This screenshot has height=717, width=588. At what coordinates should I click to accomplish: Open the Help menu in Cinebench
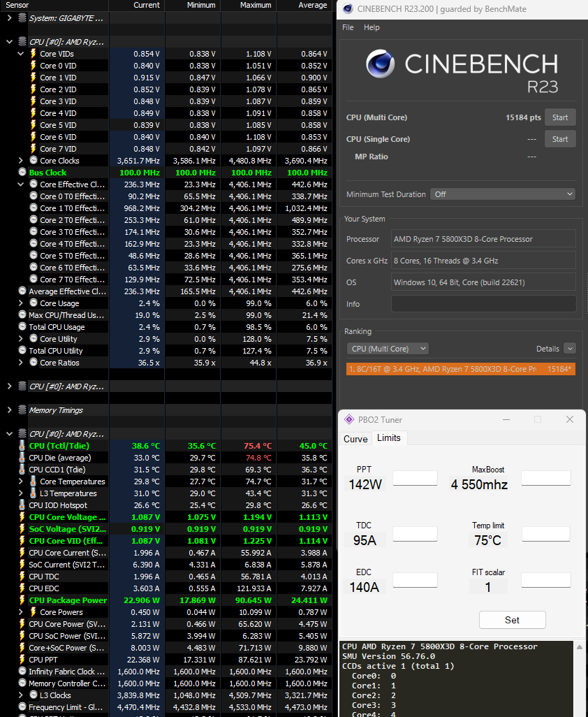pyautogui.click(x=372, y=27)
